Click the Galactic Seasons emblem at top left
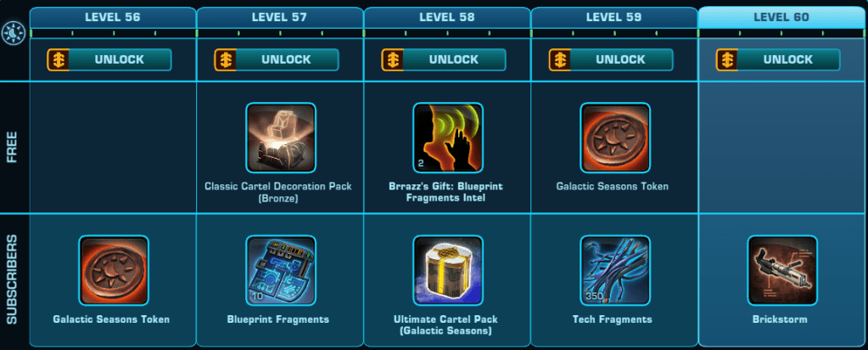Screen dimensions: 868x350 [10, 35]
